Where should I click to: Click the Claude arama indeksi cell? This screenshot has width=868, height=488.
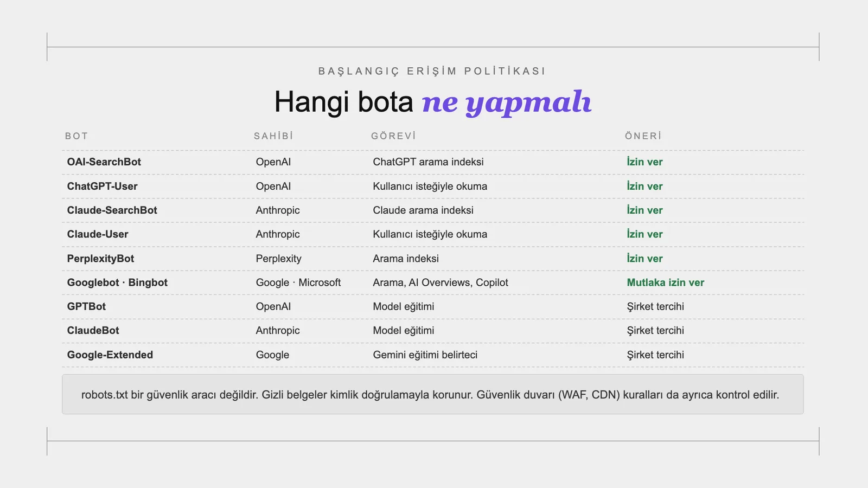click(x=423, y=210)
